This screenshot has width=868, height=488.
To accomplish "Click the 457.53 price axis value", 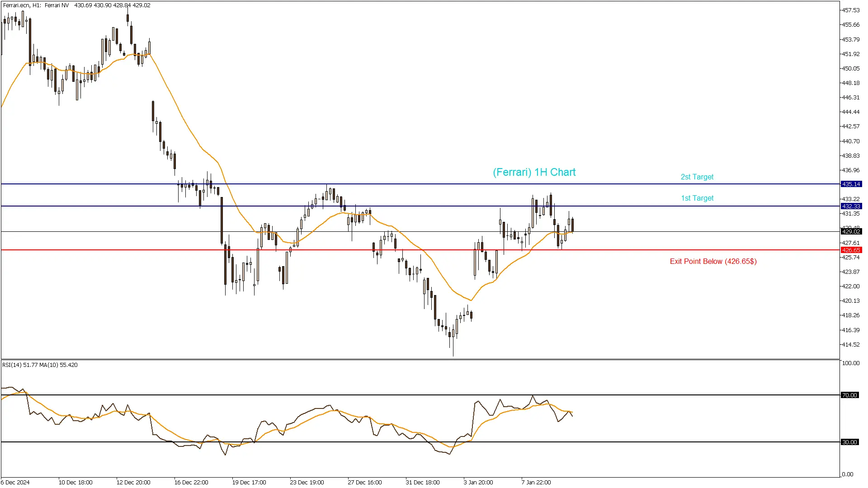I will [850, 10].
